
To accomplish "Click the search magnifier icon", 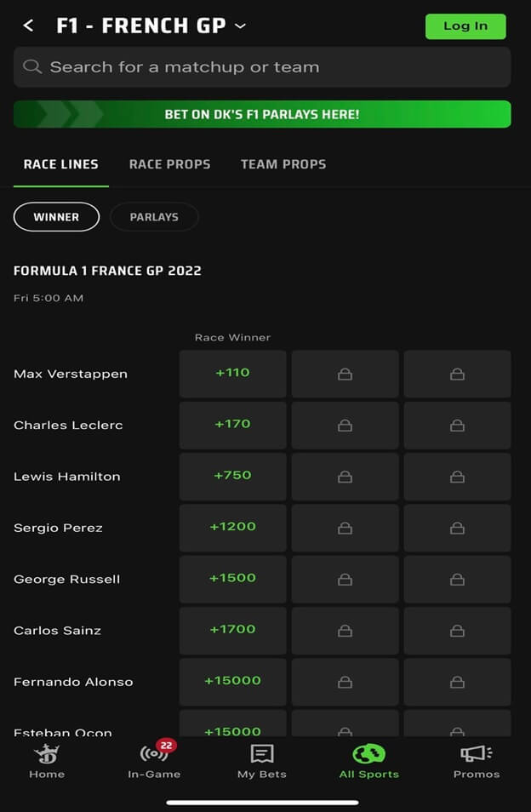I will [x=32, y=66].
